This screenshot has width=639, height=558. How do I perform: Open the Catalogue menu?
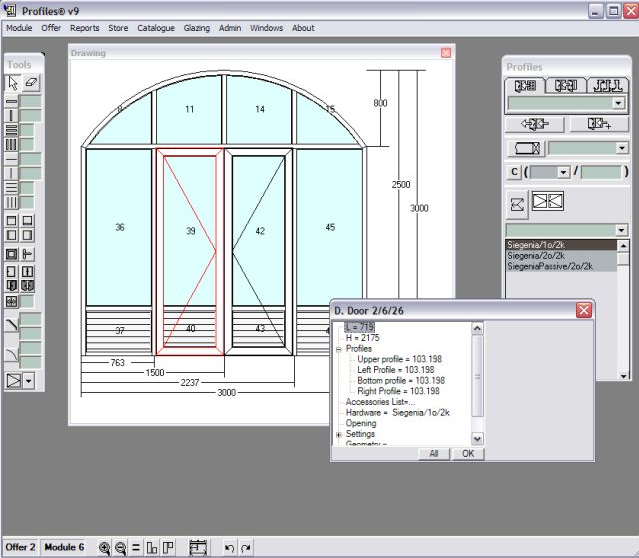tap(156, 28)
